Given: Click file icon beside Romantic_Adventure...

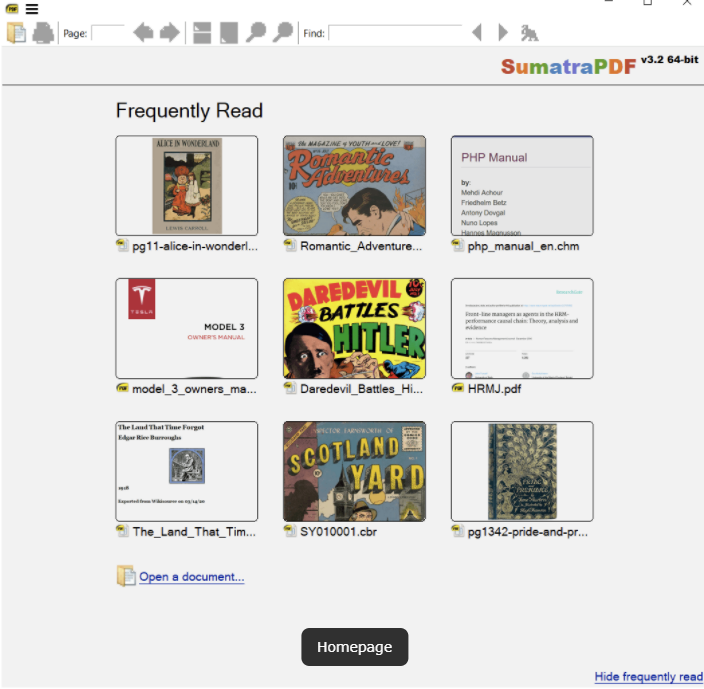Looking at the screenshot, I should tap(290, 246).
